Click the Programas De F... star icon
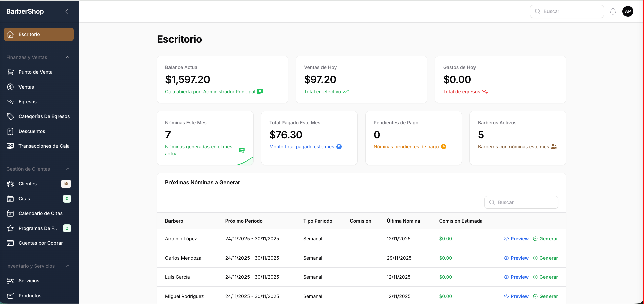 tap(10, 228)
